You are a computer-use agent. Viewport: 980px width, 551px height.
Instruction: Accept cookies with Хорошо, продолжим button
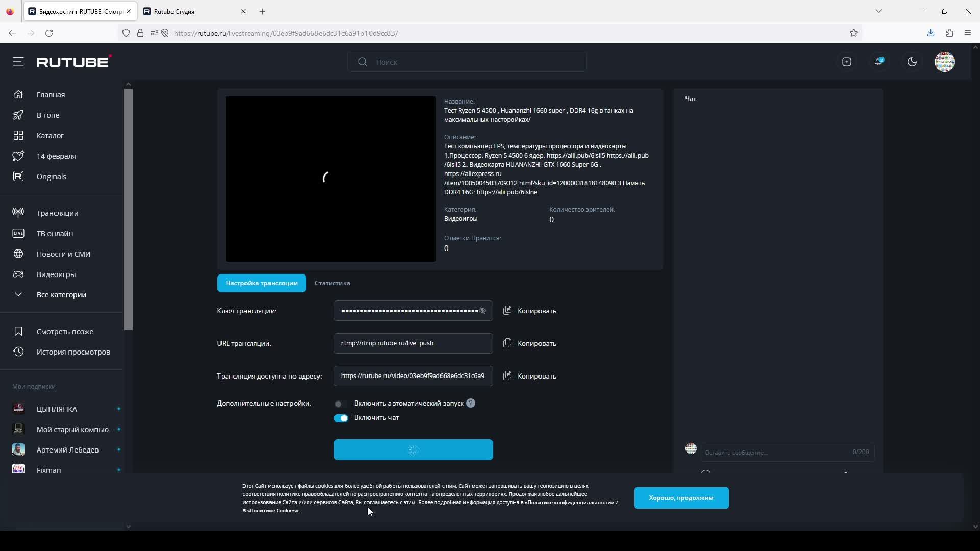click(681, 498)
